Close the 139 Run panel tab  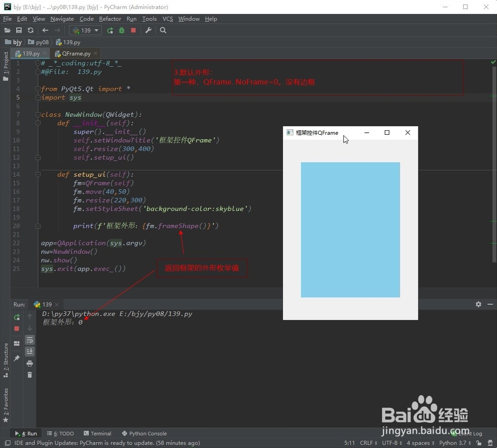57,305
